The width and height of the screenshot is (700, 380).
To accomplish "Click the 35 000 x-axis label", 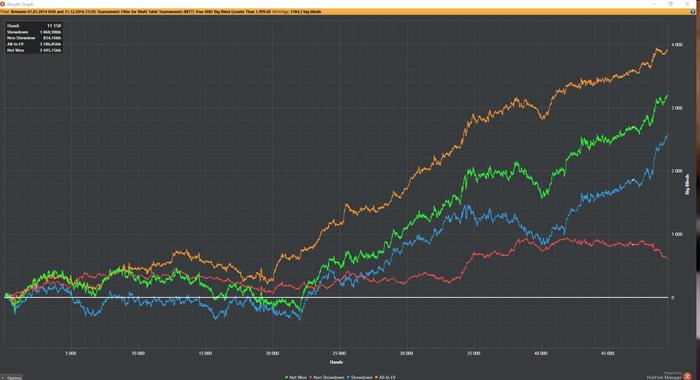I will pyautogui.click(x=473, y=353).
